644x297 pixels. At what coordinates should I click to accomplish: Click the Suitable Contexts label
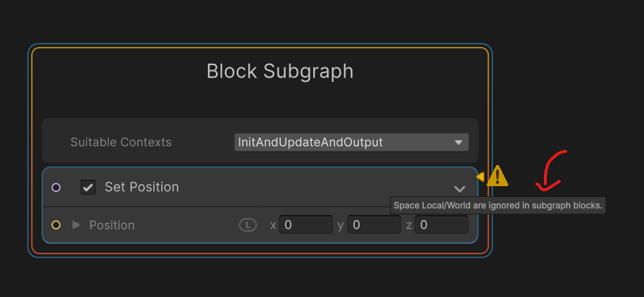tap(121, 142)
